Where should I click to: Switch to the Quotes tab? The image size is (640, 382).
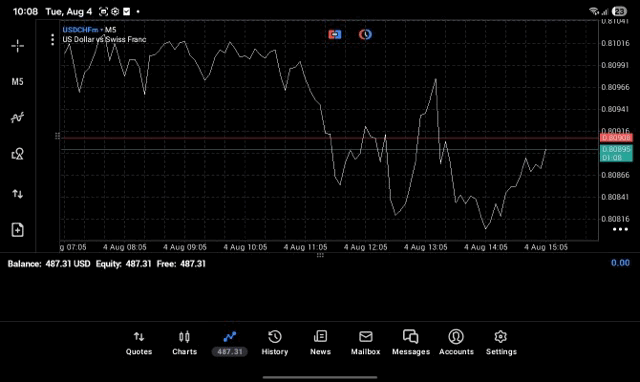[x=139, y=343]
